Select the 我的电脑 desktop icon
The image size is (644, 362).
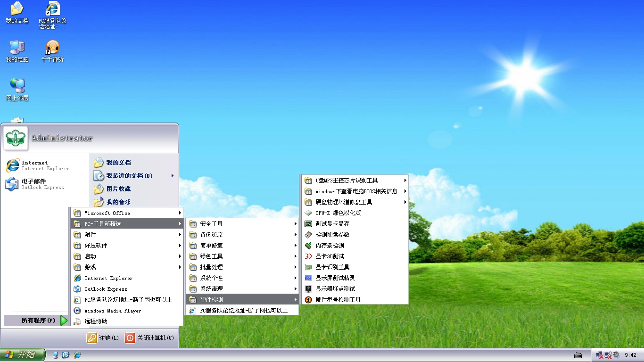click(17, 51)
